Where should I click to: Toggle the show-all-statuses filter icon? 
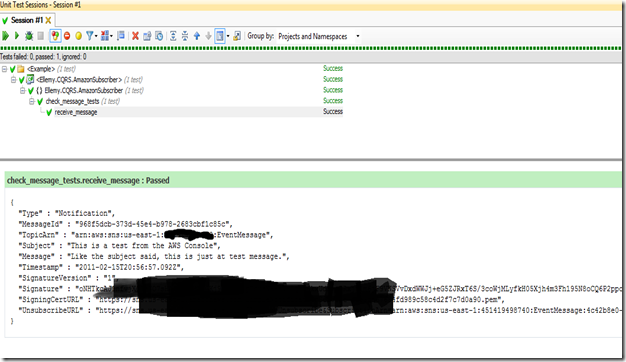[55, 36]
